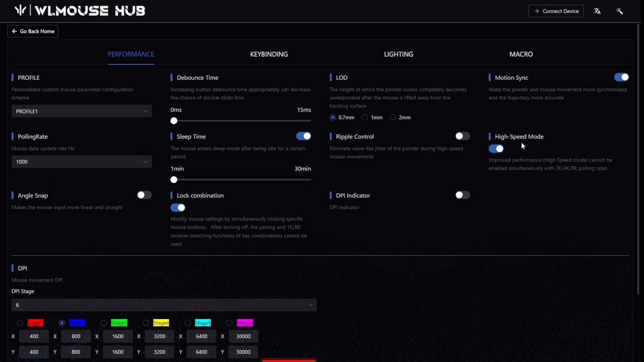The width and height of the screenshot is (644, 362).
Task: Click the language switcher icon
Action: [x=597, y=11]
